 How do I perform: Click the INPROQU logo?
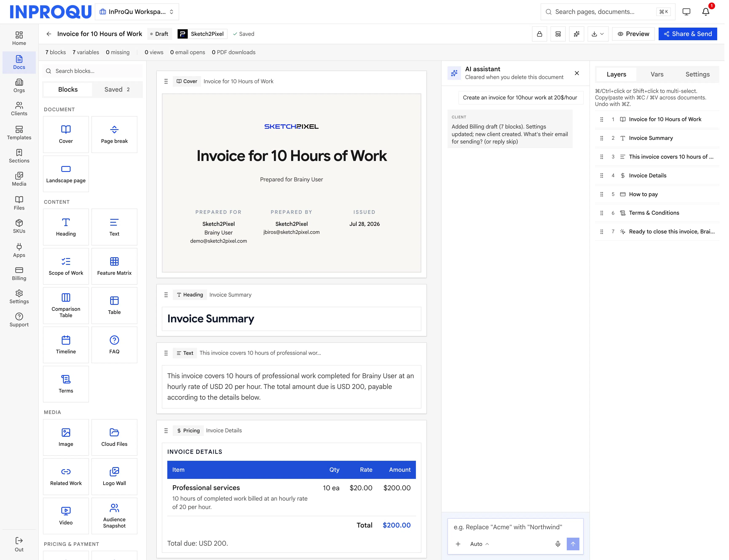50,12
